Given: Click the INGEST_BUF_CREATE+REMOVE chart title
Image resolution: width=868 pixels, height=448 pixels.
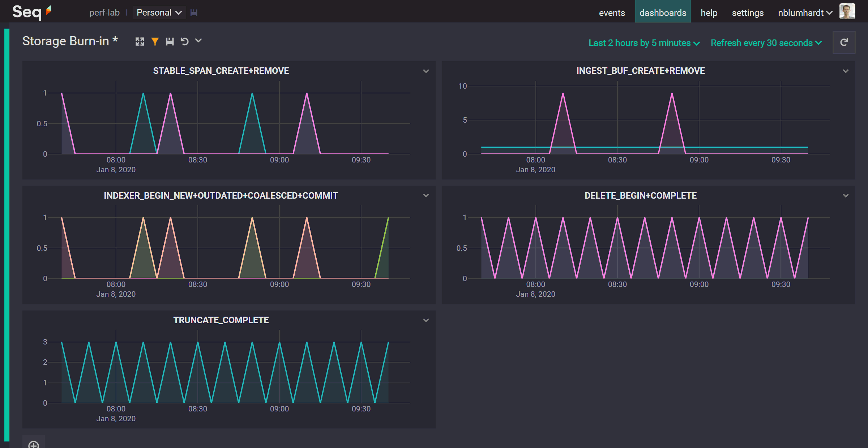Looking at the screenshot, I should (641, 71).
